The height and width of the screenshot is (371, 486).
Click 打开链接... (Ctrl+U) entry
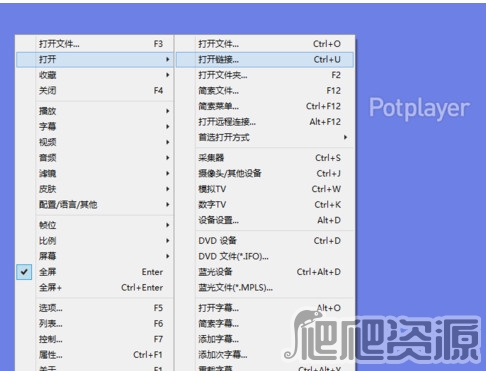265,59
